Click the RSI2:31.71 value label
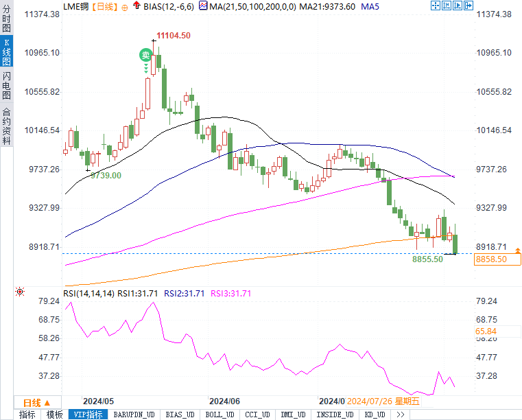This screenshot has width=522, height=420. point(184,294)
